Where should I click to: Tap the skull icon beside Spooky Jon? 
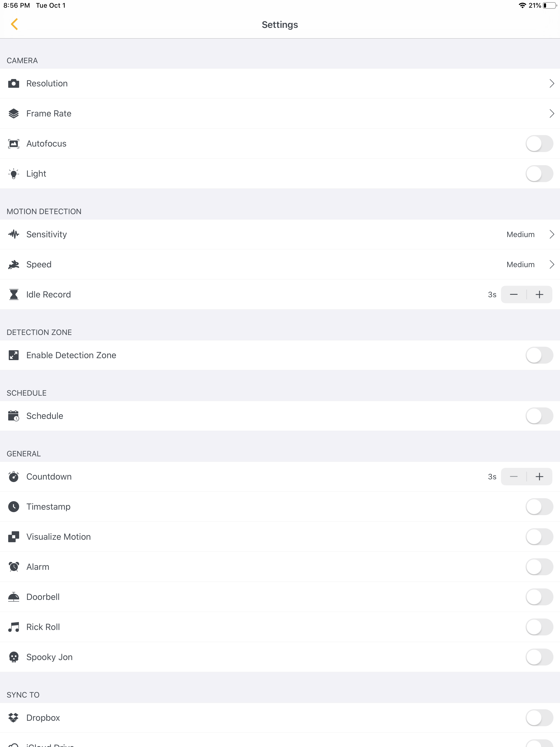coord(13,657)
